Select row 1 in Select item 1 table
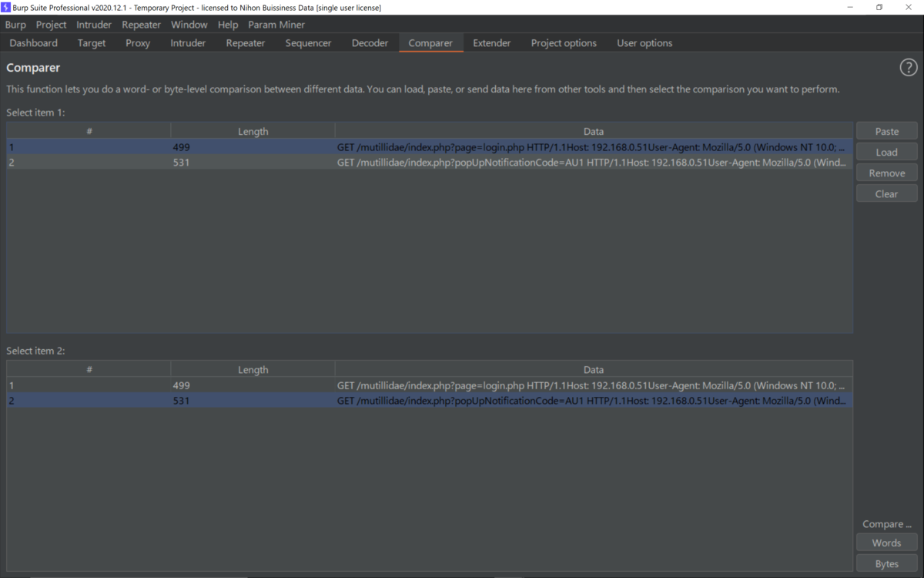924x578 pixels. pyautogui.click(x=430, y=146)
